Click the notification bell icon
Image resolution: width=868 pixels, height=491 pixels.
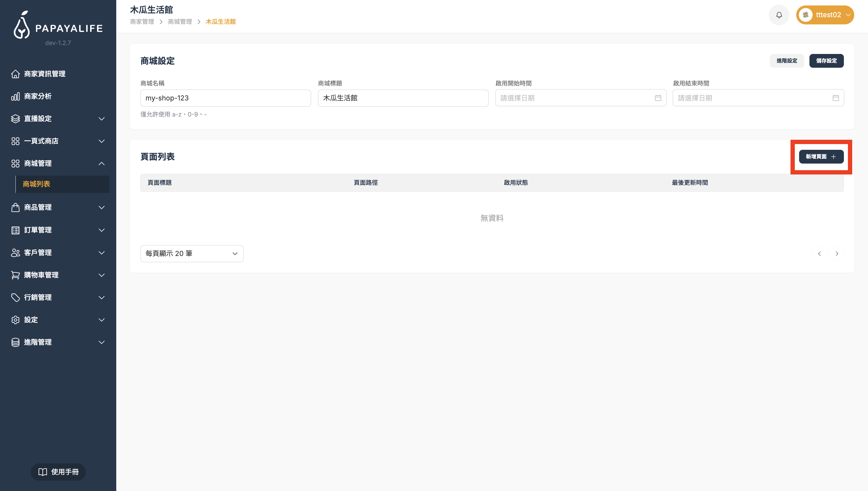(x=779, y=15)
